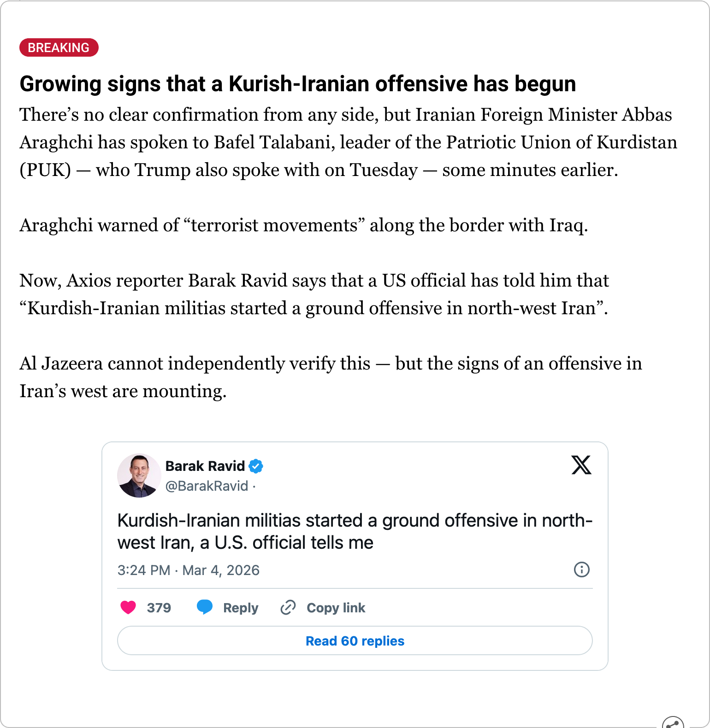Click the blue verified checkmark badge
Image resolution: width=710 pixels, height=728 pixels.
tap(256, 466)
